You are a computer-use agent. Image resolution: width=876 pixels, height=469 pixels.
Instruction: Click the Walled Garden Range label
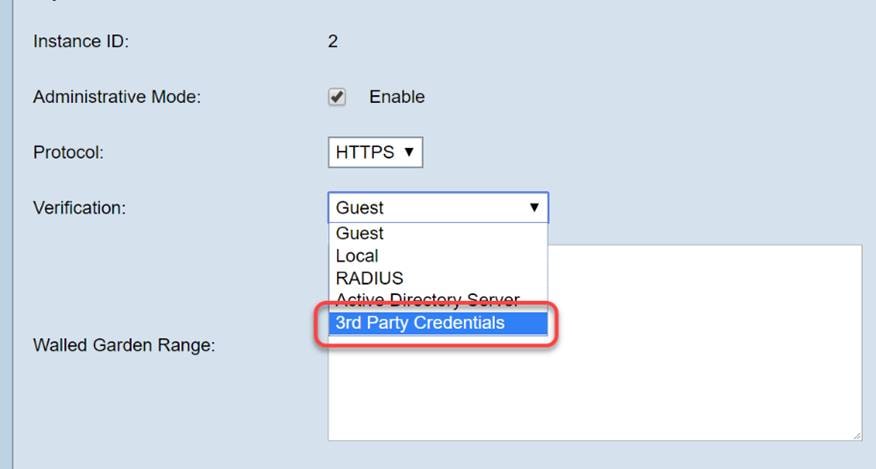click(x=125, y=346)
